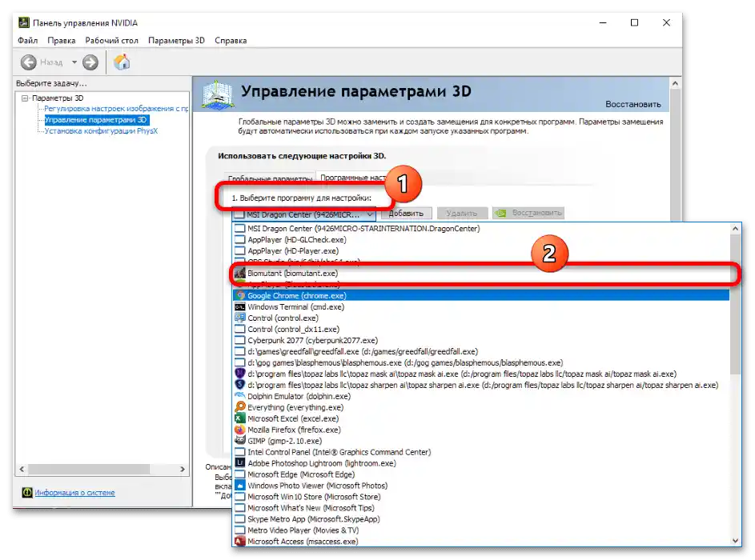The height and width of the screenshot is (560, 755).
Task: Click the main panel scroll up arrow
Action: pyautogui.click(x=675, y=83)
